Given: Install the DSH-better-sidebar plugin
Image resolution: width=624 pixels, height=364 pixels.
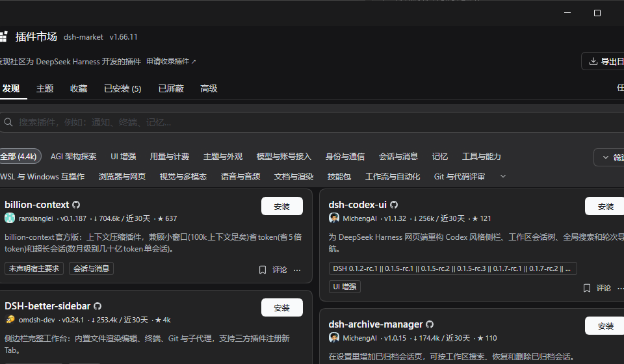Looking at the screenshot, I should pyautogui.click(x=281, y=307).
